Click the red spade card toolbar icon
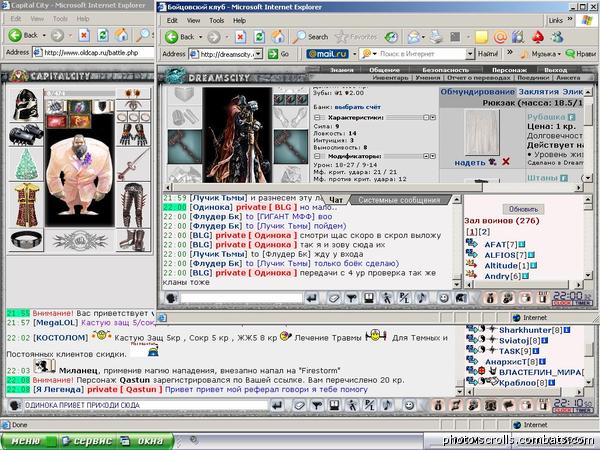Image resolution: width=600 pixels, height=450 pixels. (x=538, y=37)
